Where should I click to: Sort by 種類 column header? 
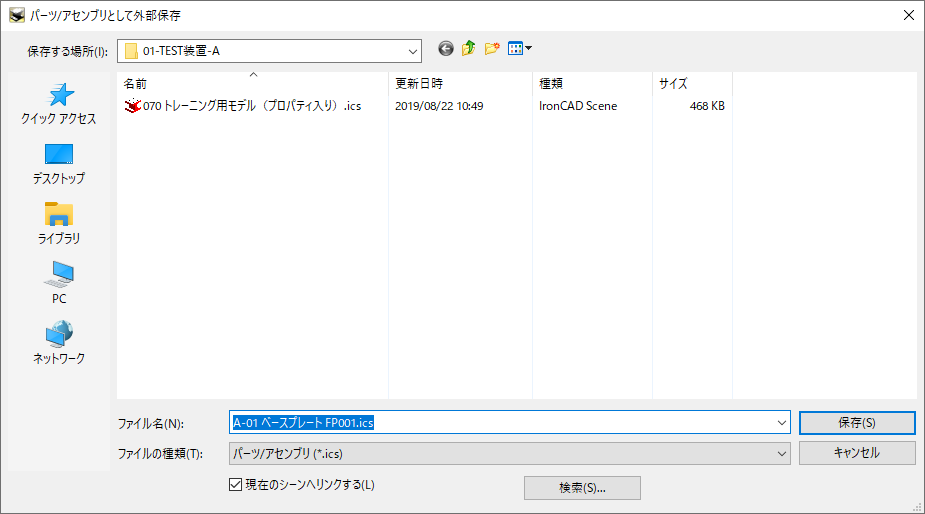click(592, 83)
